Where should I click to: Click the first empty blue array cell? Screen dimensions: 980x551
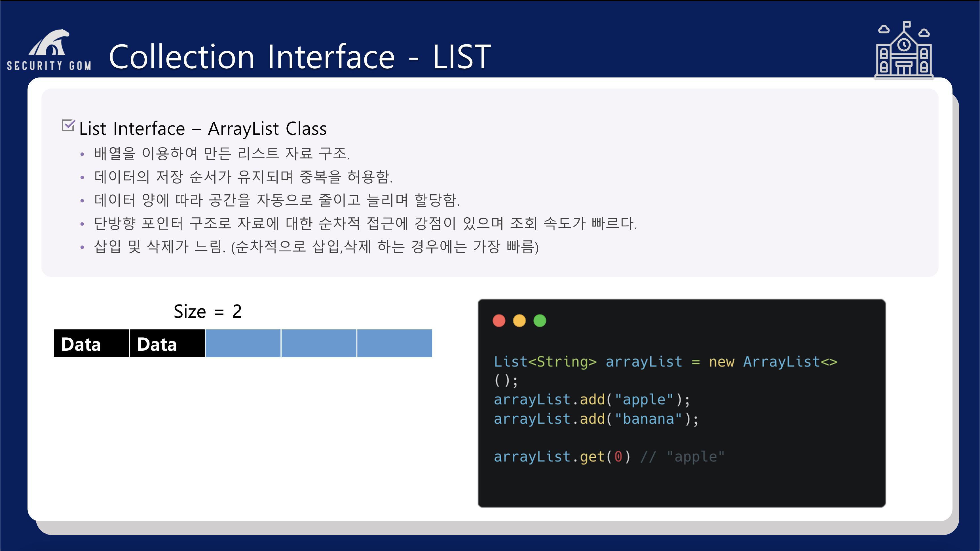(x=243, y=344)
